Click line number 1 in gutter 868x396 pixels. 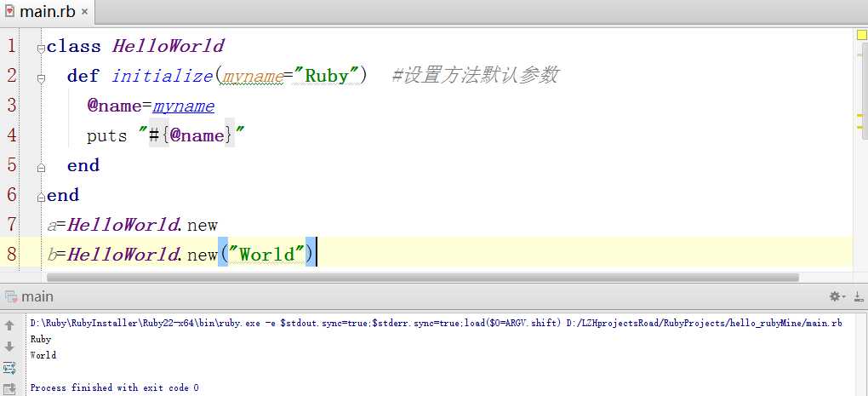(x=11, y=45)
